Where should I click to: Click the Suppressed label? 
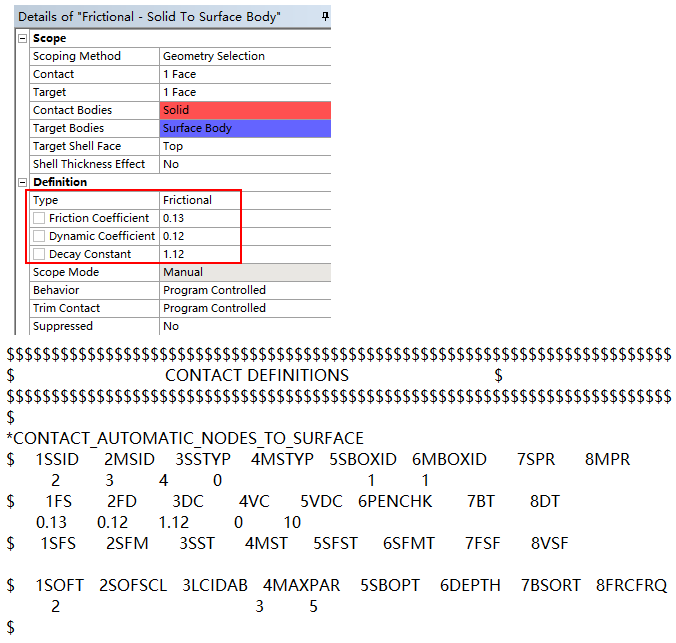63,326
